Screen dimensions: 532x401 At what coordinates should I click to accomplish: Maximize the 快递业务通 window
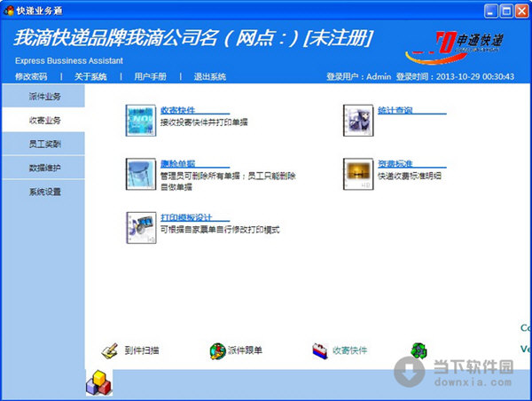tap(506, 11)
